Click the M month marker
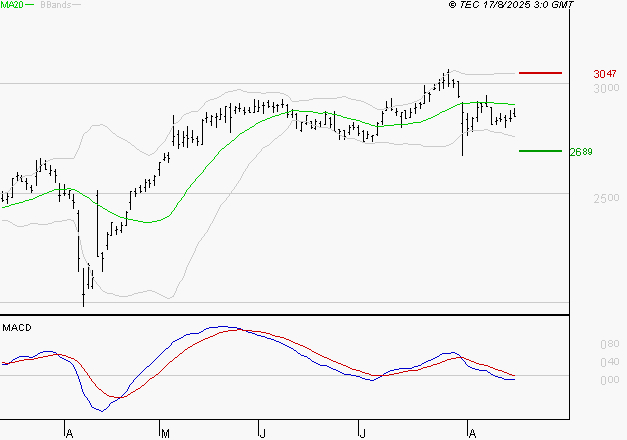This screenshot has width=627, height=440. point(165,433)
